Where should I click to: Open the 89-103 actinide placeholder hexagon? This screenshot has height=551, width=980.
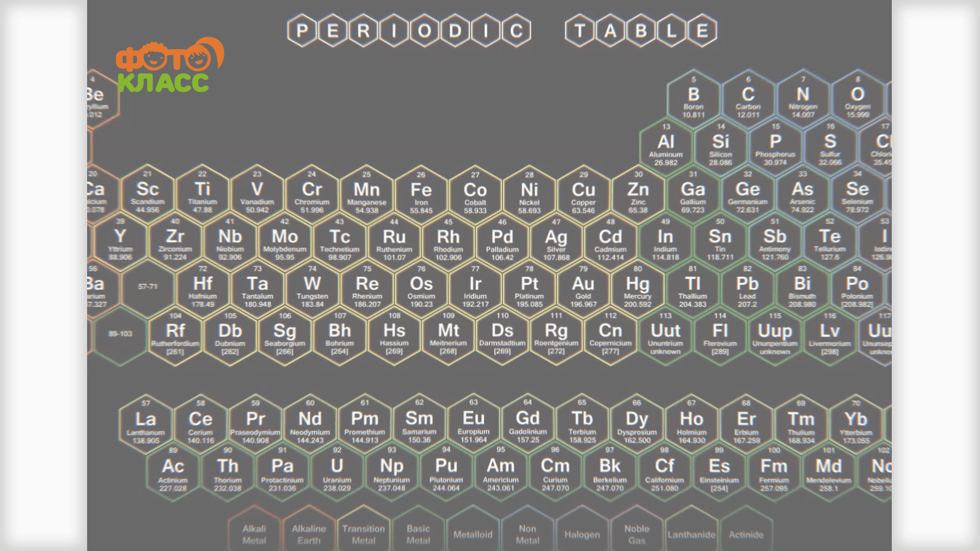120,334
